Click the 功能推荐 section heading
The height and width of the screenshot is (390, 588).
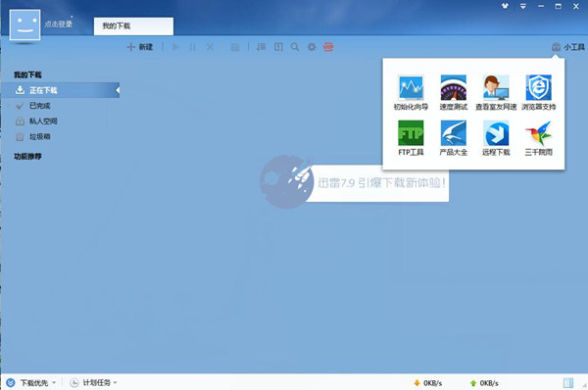pos(27,157)
